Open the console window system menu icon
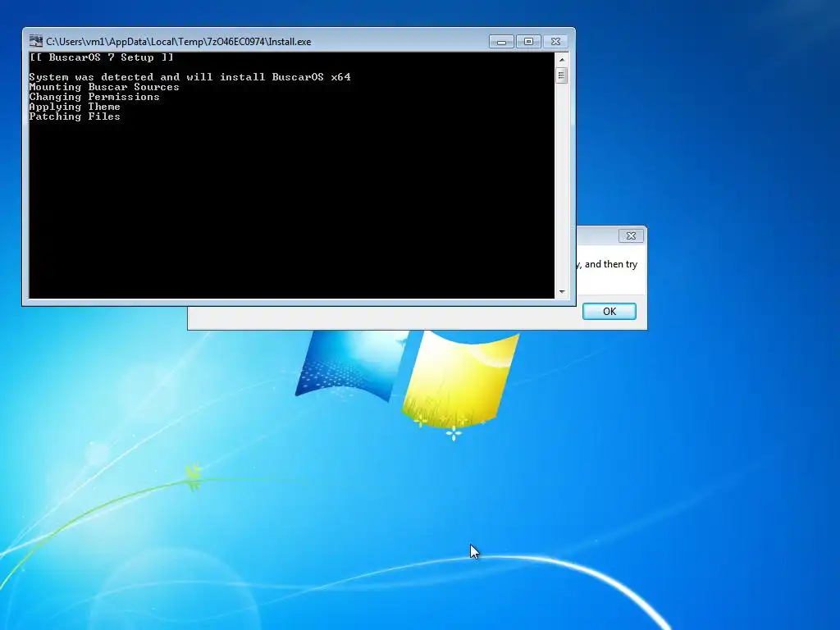The height and width of the screenshot is (630, 840). [x=36, y=41]
